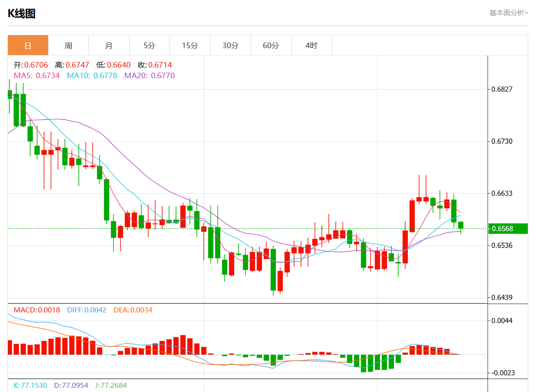Open the 4时 interval tab
This screenshot has height=392, width=538.
click(x=311, y=45)
